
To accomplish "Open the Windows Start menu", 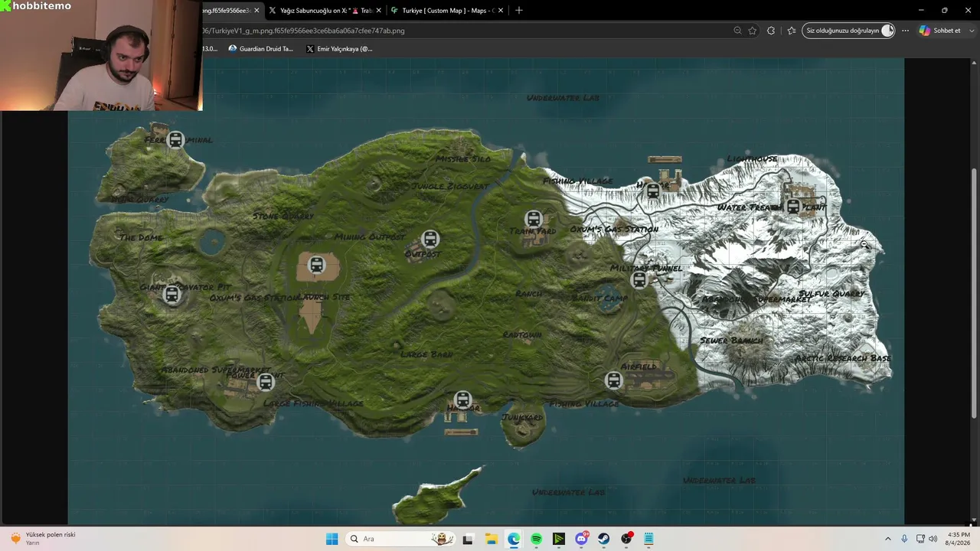I will [x=332, y=539].
